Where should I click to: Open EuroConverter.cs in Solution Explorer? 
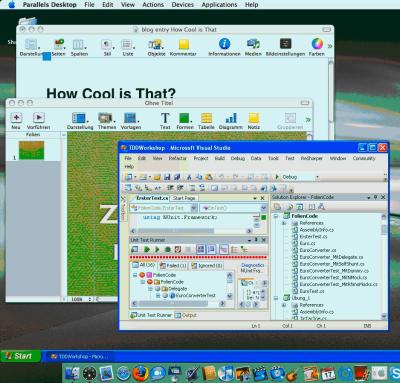[314, 250]
